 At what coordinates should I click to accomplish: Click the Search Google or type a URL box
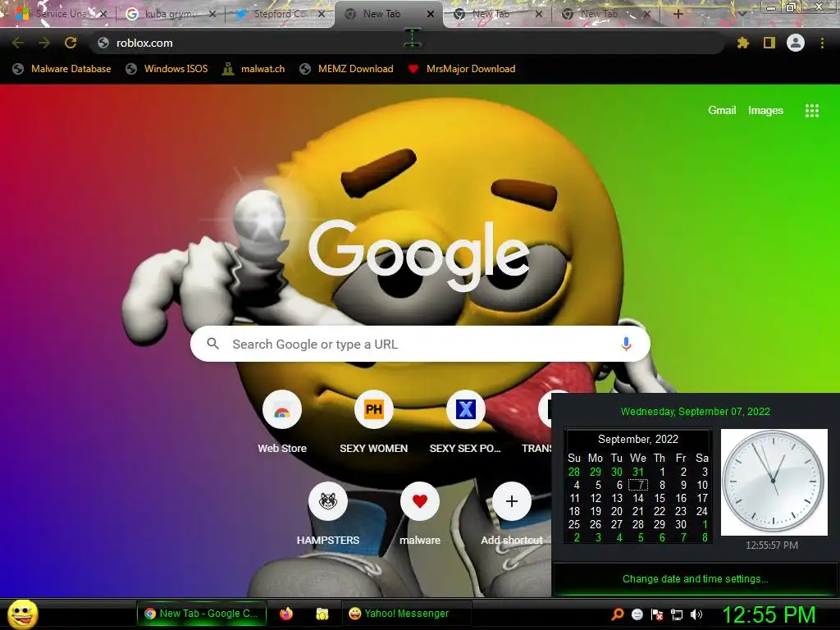click(420, 344)
